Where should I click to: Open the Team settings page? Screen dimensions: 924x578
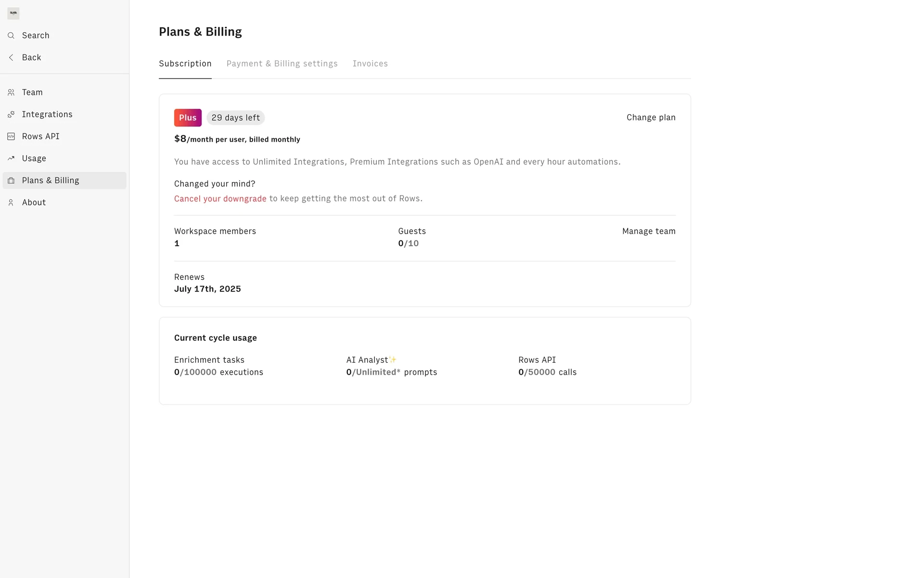point(64,92)
